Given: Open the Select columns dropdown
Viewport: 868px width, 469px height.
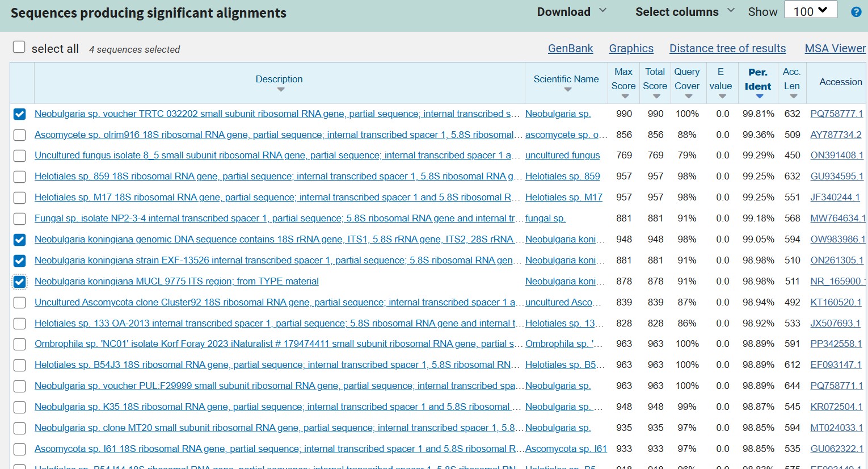Looking at the screenshot, I should [685, 12].
